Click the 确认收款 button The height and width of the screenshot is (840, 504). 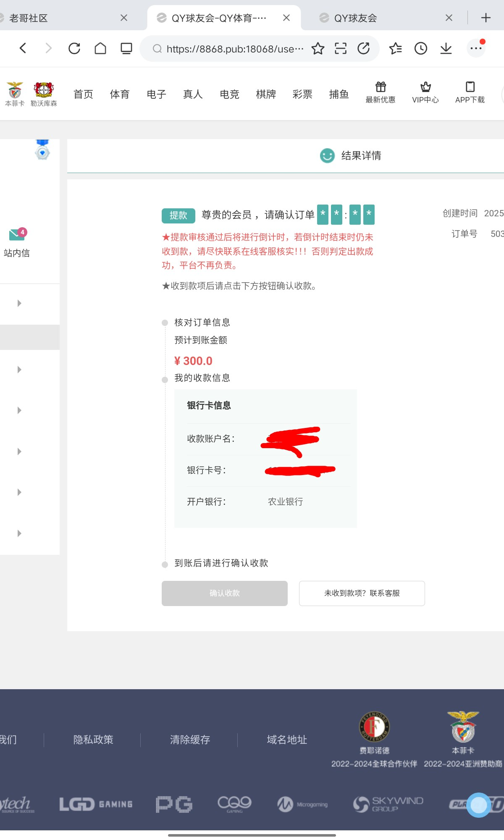(x=225, y=593)
